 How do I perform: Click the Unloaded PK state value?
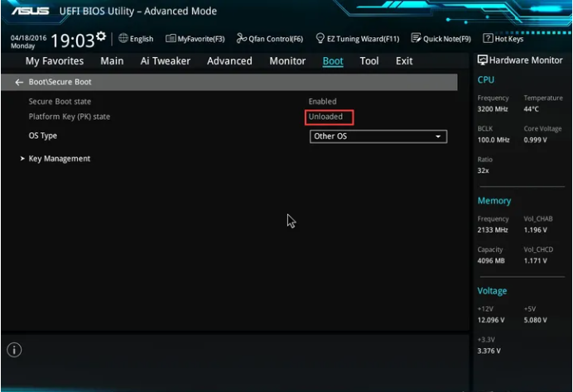click(325, 117)
